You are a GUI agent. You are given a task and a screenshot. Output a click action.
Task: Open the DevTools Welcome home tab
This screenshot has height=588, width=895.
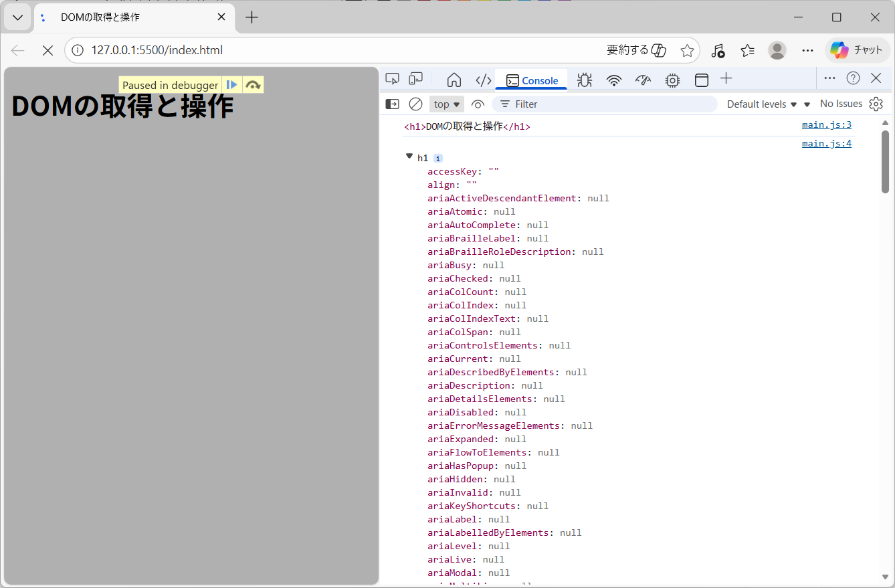click(454, 80)
